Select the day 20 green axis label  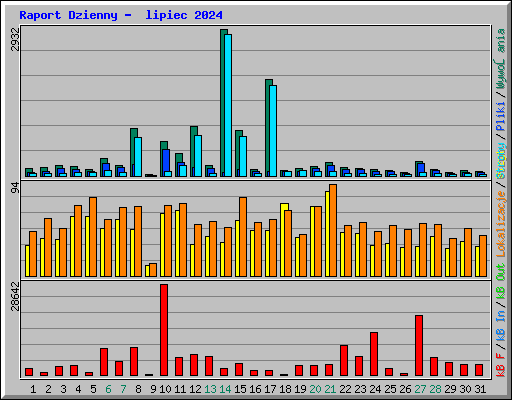315,389
